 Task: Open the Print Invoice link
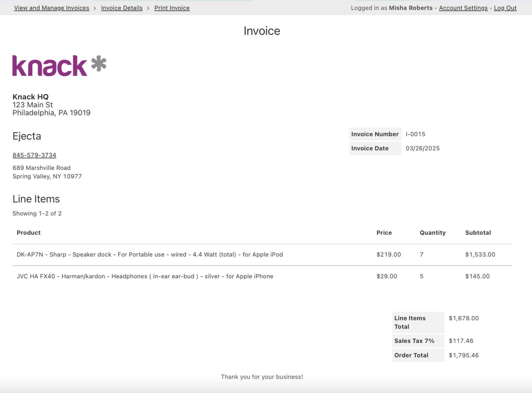click(172, 8)
